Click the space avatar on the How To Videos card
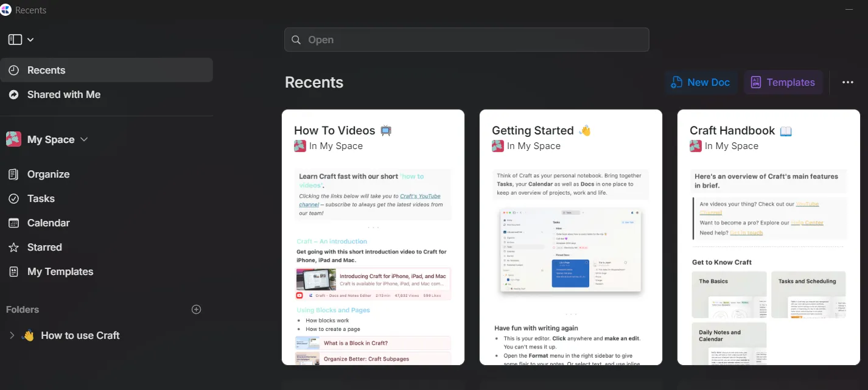 coord(300,146)
